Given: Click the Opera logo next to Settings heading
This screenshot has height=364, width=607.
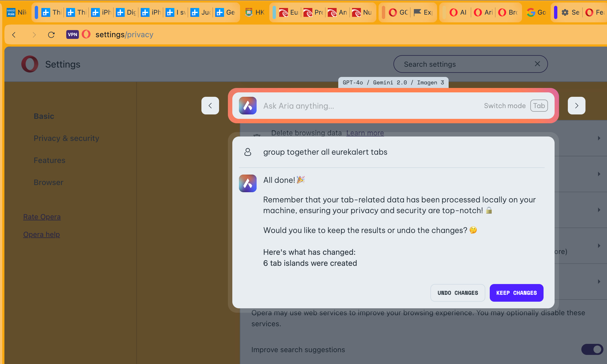Looking at the screenshot, I should point(30,64).
